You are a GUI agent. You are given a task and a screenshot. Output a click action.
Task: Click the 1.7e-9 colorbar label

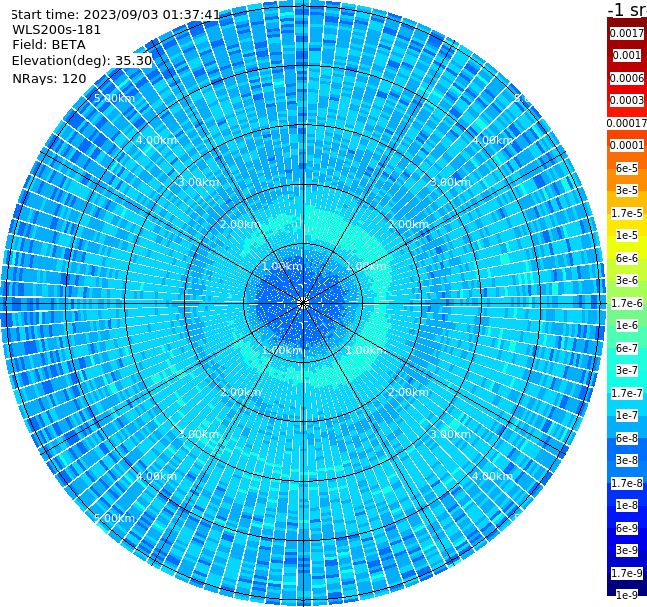click(627, 573)
